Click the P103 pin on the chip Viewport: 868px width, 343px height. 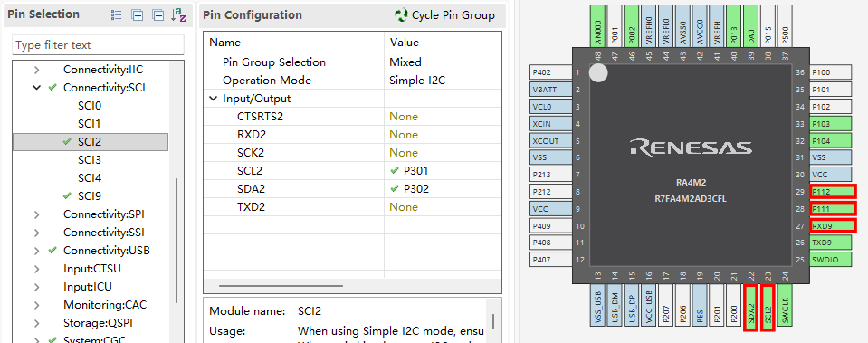(832, 124)
